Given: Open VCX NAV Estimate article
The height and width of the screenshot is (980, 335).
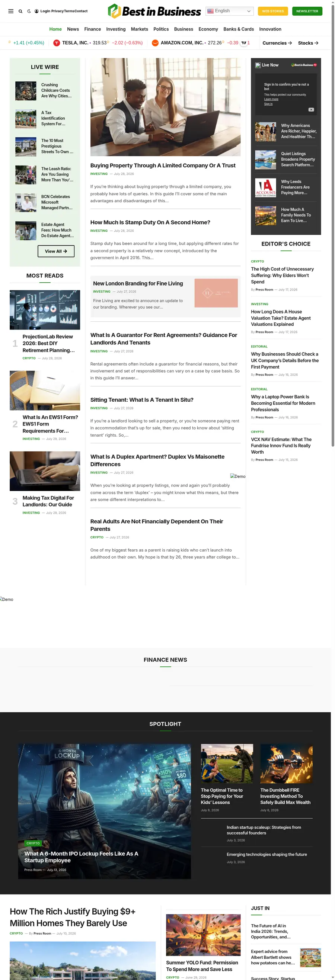Looking at the screenshot, I should point(281,446).
